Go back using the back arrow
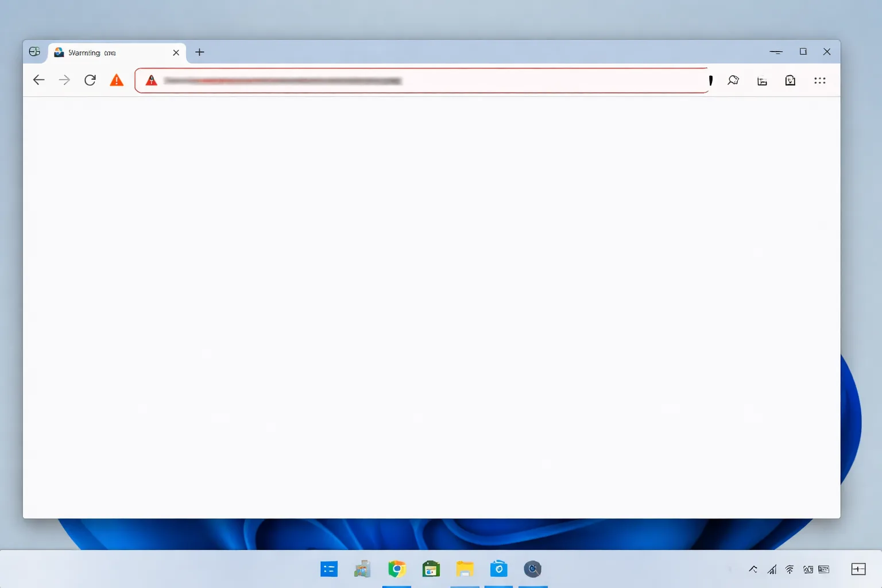 click(38, 80)
